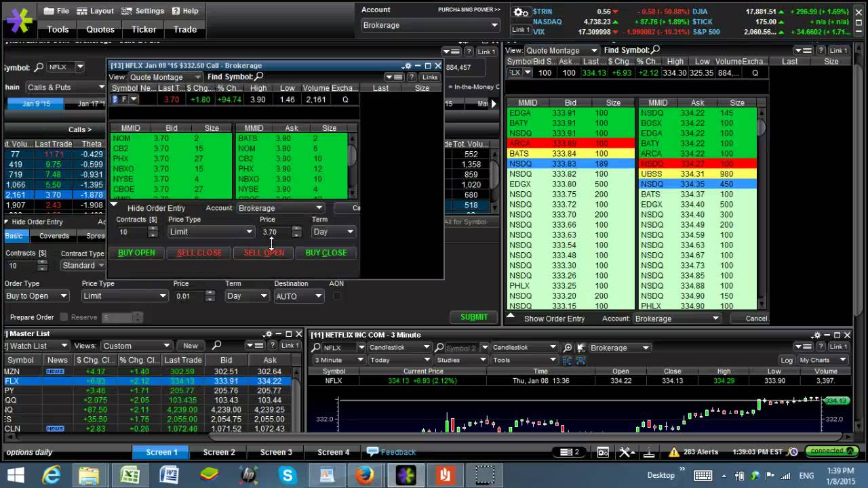The height and width of the screenshot is (488, 868).
Task: Open the Layout menu
Action: [x=96, y=11]
